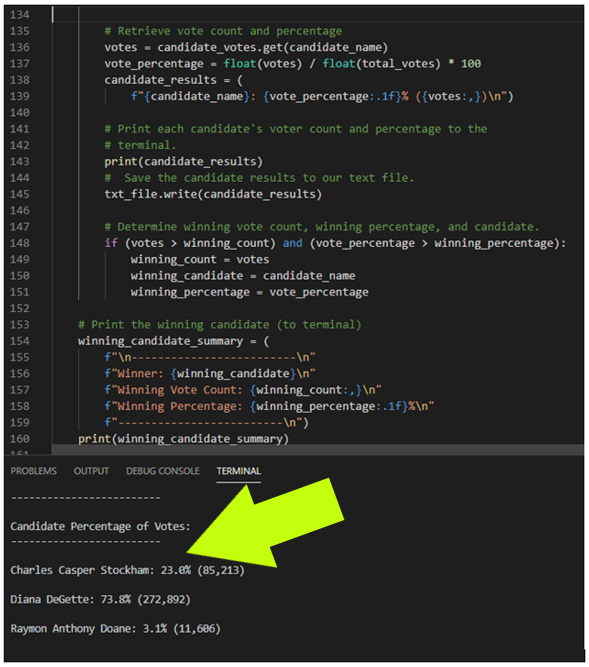Click the f-string on line 139

click(x=322, y=97)
